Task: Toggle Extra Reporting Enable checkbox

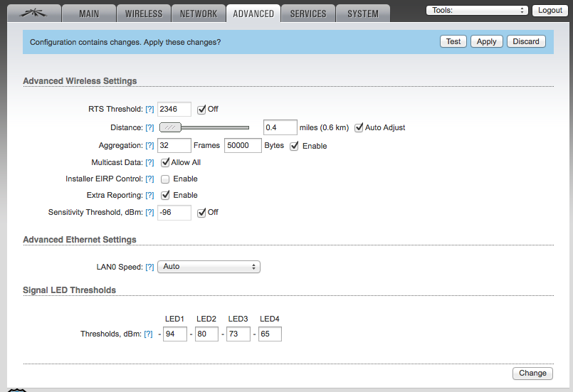Action: (165, 195)
